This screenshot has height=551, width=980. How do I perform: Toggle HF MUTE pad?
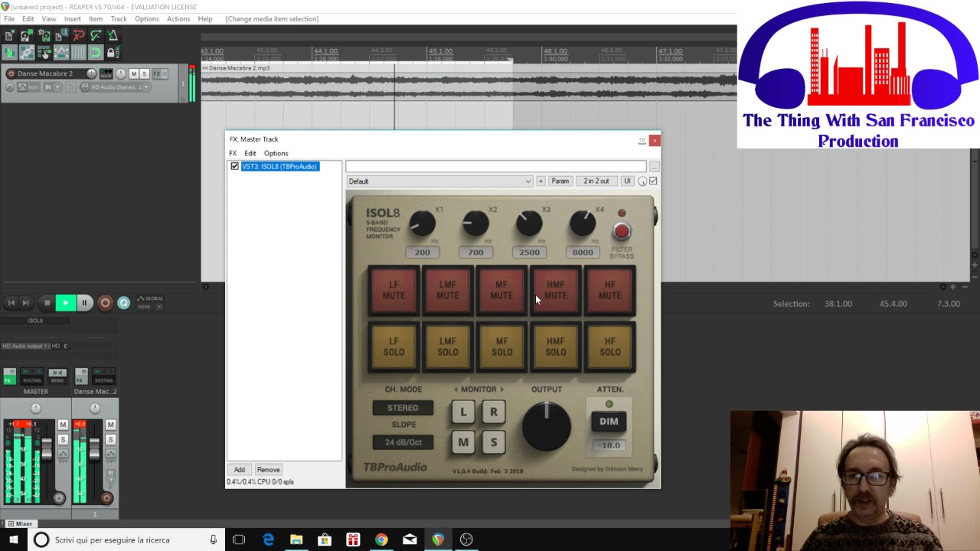(609, 290)
